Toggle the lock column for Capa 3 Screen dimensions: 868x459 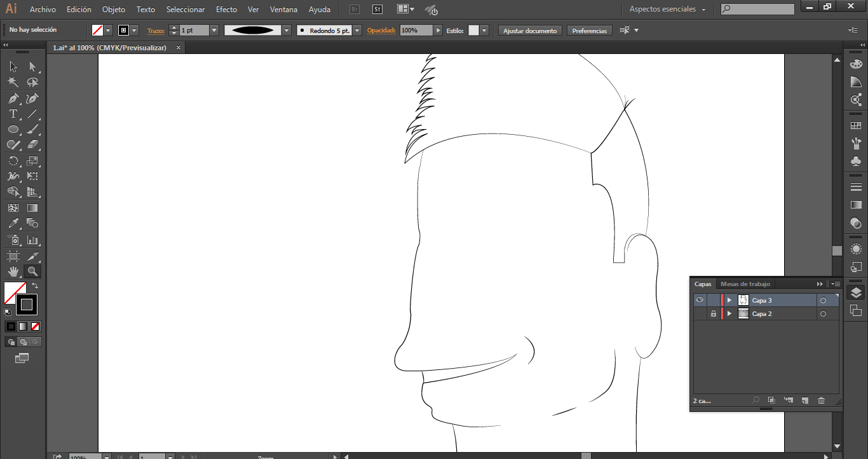(x=714, y=300)
